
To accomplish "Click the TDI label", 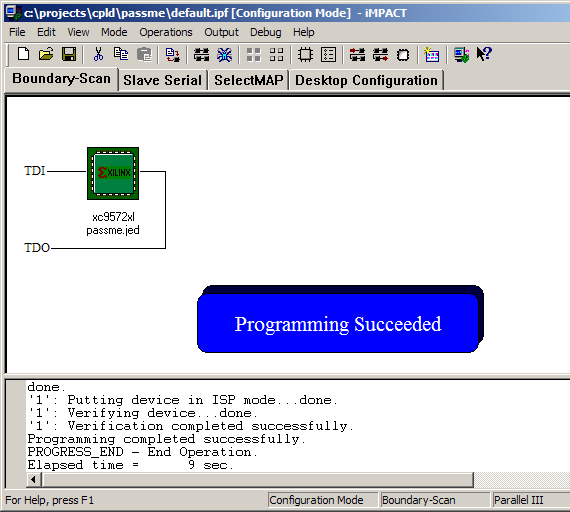I will (35, 171).
